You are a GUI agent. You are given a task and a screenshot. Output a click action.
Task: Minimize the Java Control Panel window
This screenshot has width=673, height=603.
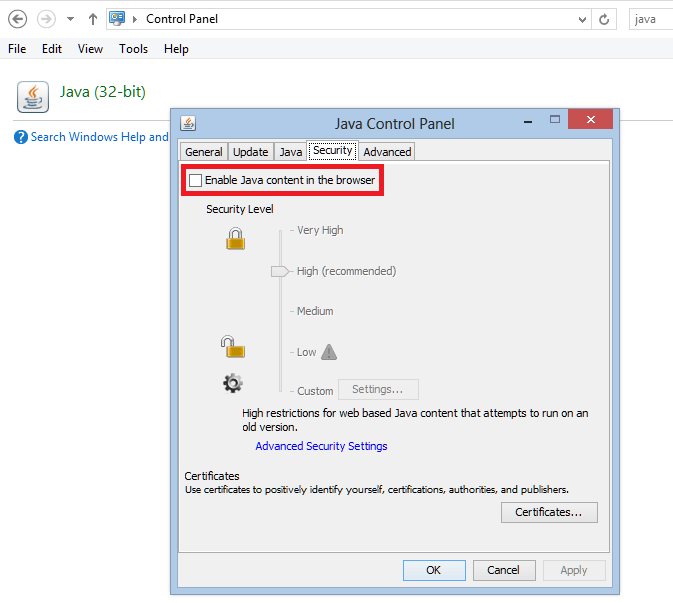(x=528, y=122)
